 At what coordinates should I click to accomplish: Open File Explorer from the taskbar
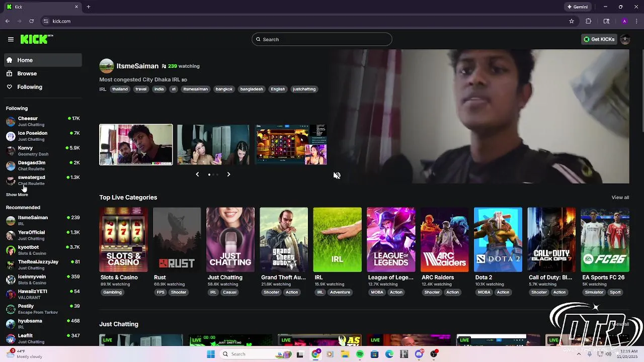pyautogui.click(x=345, y=354)
